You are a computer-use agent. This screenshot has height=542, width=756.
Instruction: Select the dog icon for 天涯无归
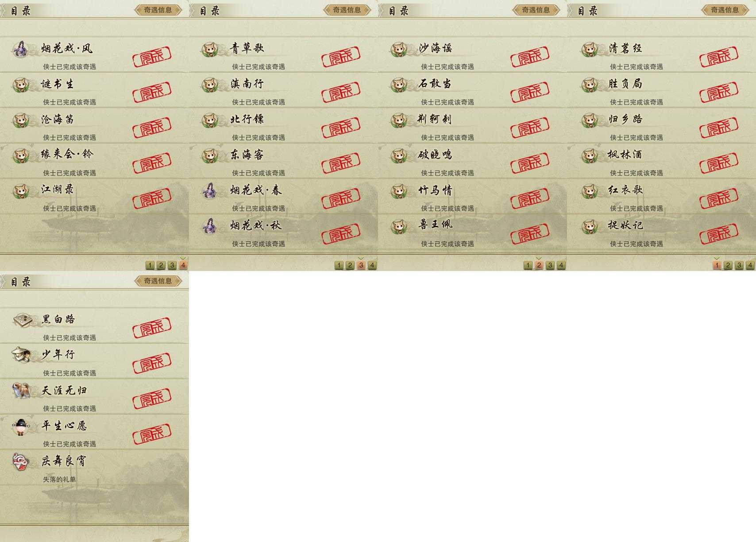(21, 391)
